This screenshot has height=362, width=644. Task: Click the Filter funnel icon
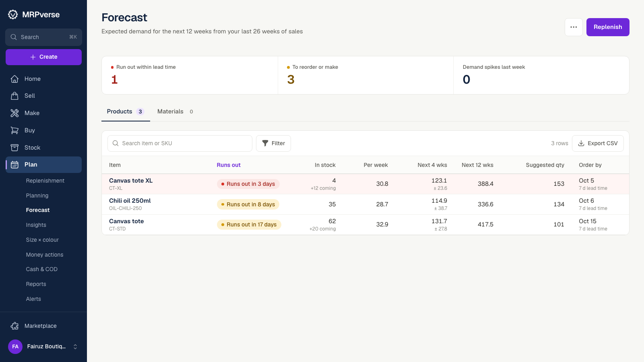(x=265, y=143)
